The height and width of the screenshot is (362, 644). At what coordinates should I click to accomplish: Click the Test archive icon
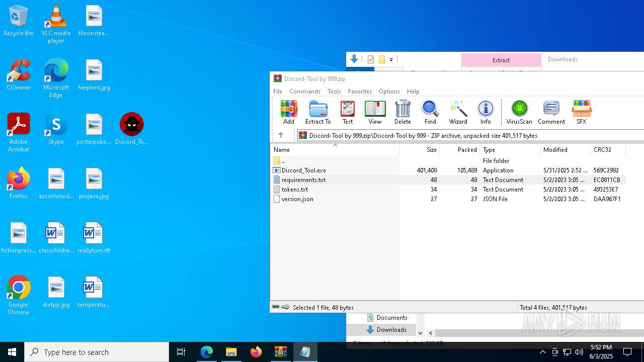click(348, 112)
